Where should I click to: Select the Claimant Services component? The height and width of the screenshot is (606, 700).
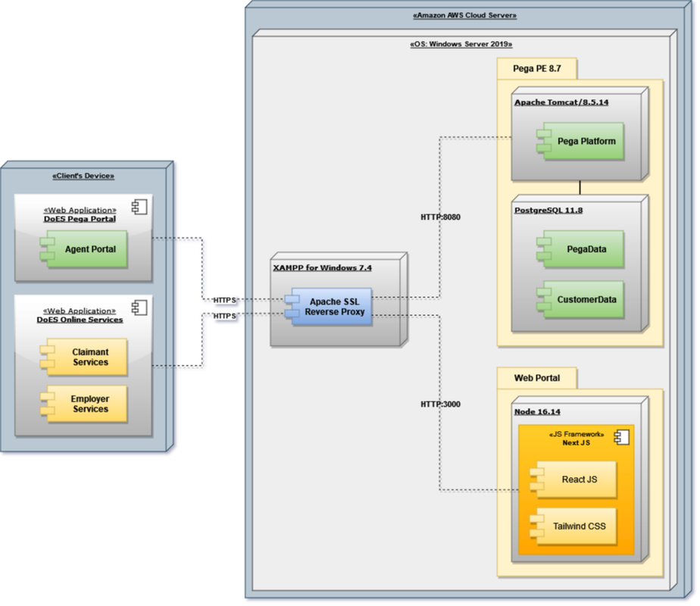pyautogui.click(x=84, y=357)
